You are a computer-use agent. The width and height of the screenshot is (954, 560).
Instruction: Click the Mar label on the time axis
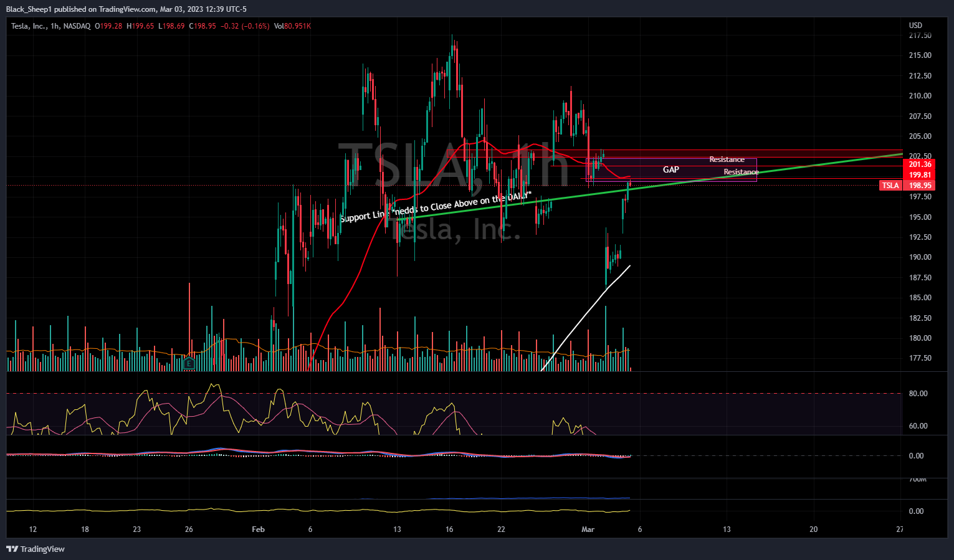click(588, 529)
